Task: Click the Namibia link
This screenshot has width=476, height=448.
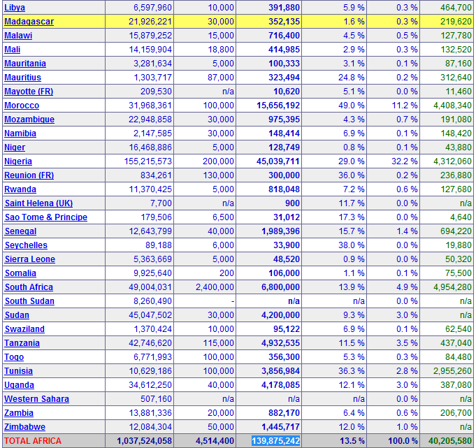Action: (20, 133)
